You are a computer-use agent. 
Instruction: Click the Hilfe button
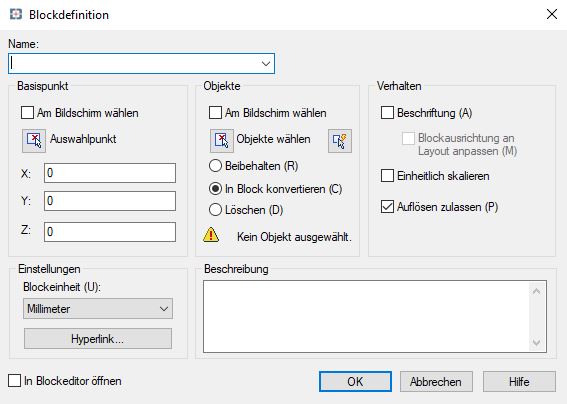click(519, 382)
